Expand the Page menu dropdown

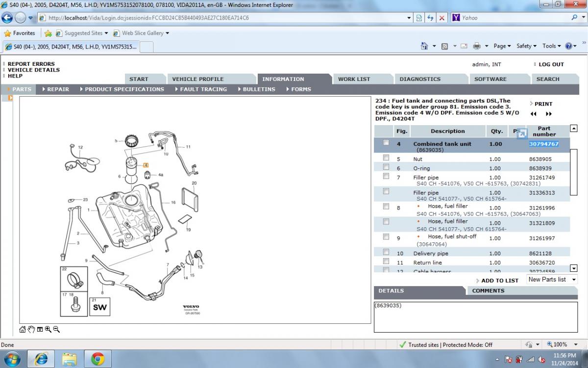(502, 46)
